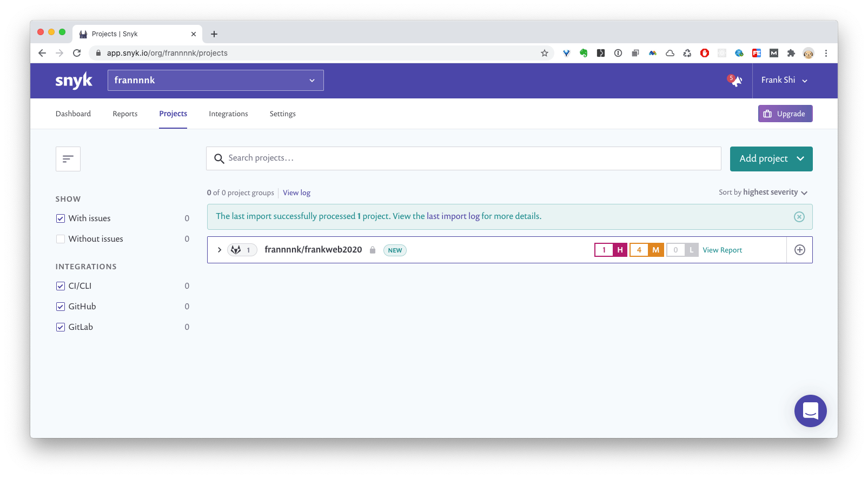The height and width of the screenshot is (478, 868).
Task: Expand the frannnnk/frankweb2020 project row
Action: click(219, 250)
